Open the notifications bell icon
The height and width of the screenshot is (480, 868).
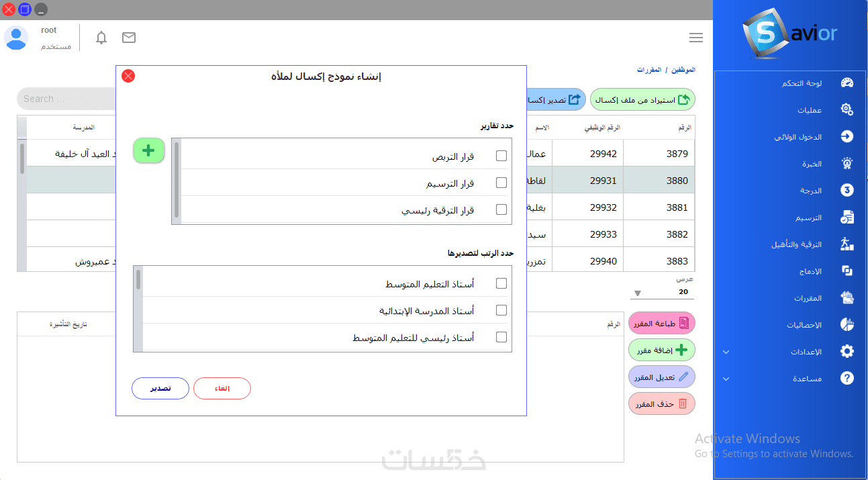click(x=101, y=38)
